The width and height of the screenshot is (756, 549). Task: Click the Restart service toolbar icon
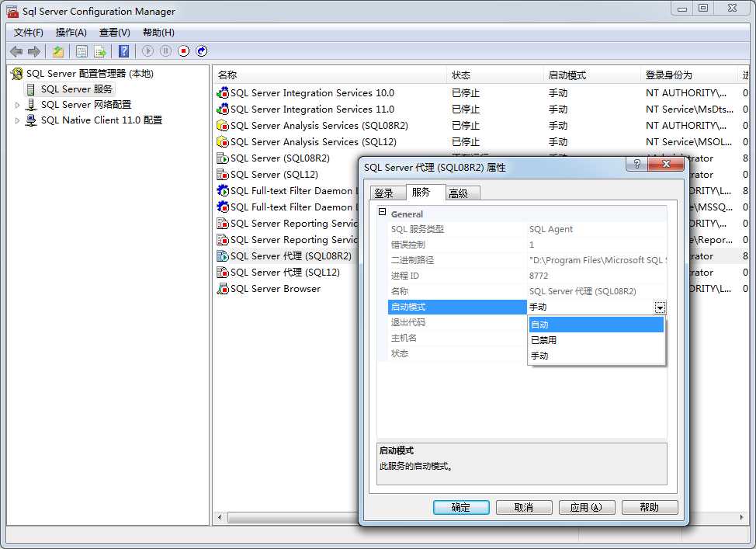click(202, 50)
